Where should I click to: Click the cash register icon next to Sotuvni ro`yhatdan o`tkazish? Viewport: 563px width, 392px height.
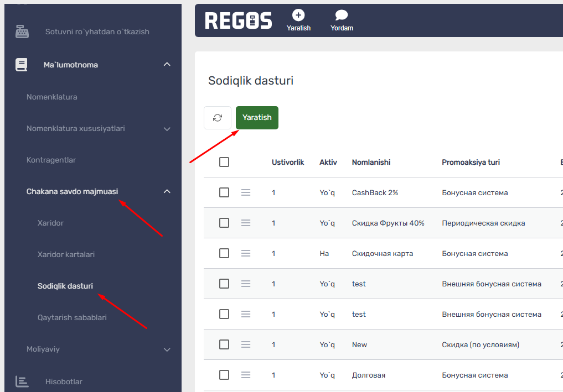click(22, 32)
